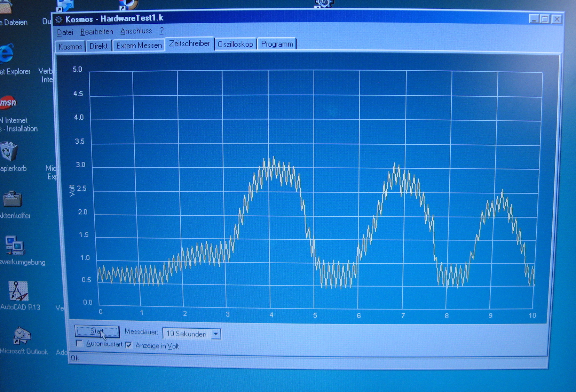This screenshot has height=392, width=576.
Task: Open the Datei menu
Action: point(65,32)
